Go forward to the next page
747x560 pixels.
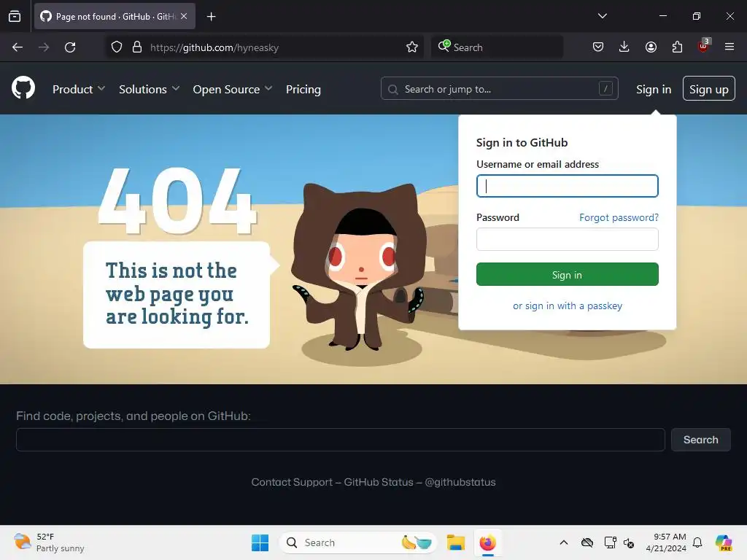(x=44, y=47)
